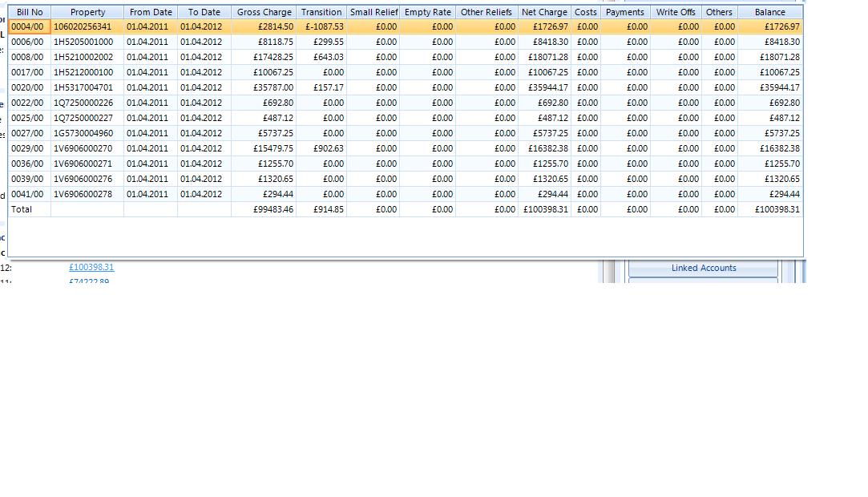The height and width of the screenshot is (497, 868).
Task: Click the Payments column header
Action: coord(625,12)
